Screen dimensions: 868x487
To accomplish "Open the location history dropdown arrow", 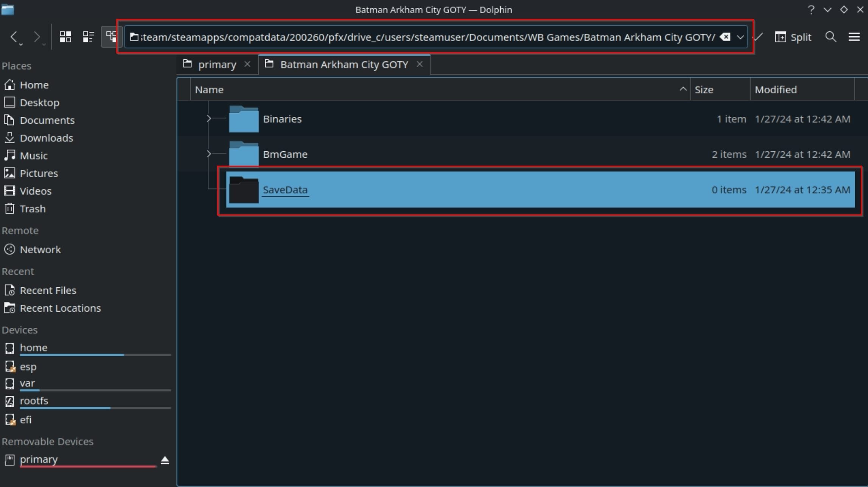I will coord(740,37).
